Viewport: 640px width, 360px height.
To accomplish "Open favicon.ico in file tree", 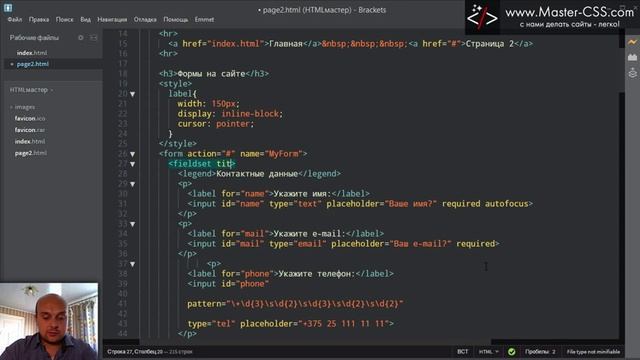I will pos(30,118).
